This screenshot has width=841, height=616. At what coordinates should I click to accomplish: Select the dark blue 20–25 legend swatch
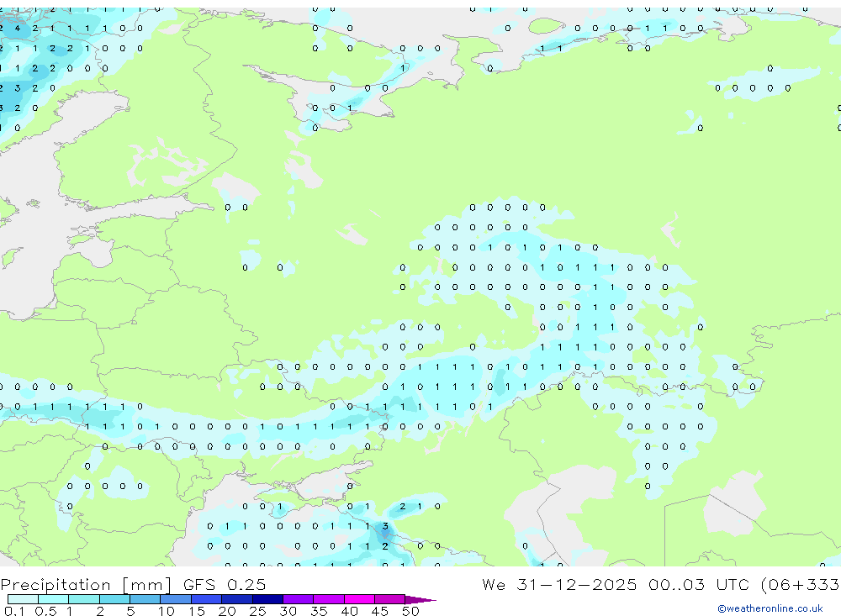pos(237,599)
